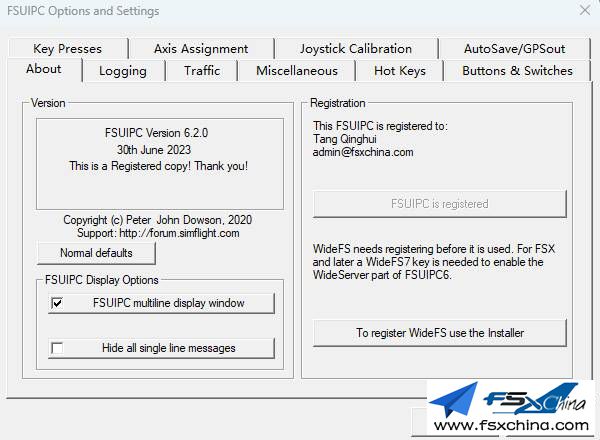Go to the Miscellaneous tab
600x440 pixels.
pos(297,71)
